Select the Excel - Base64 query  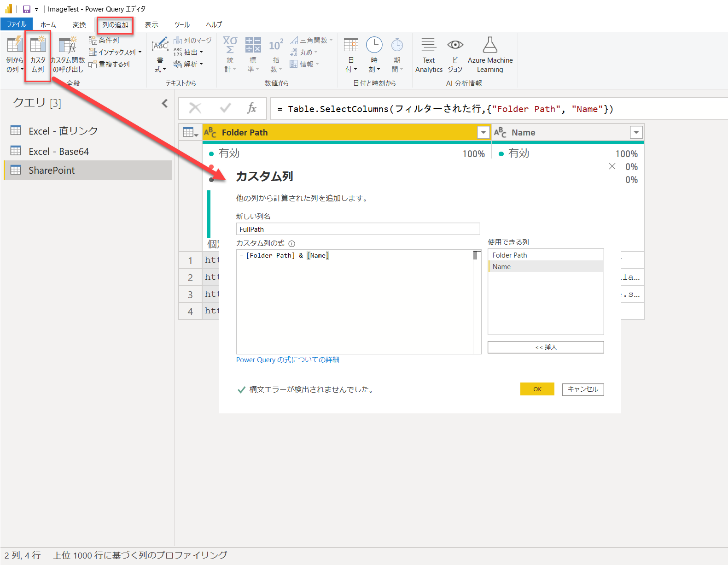(x=87, y=151)
